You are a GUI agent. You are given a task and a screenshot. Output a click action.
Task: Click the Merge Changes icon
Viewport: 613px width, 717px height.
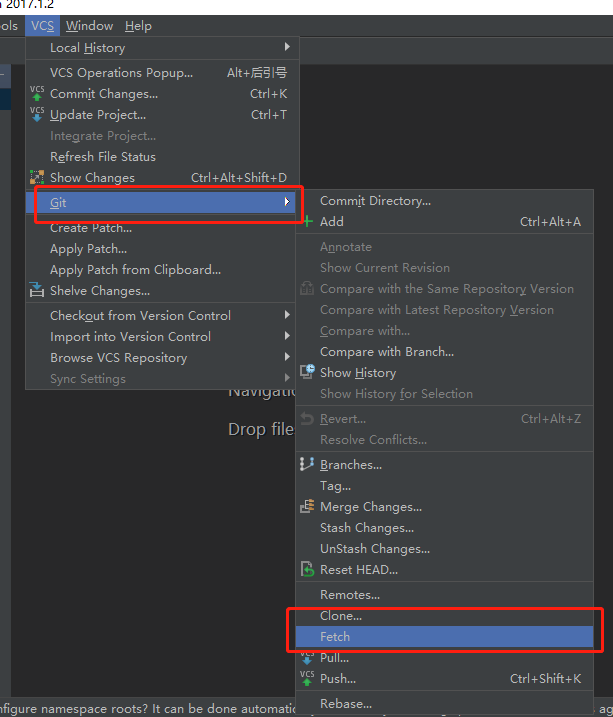coord(307,506)
